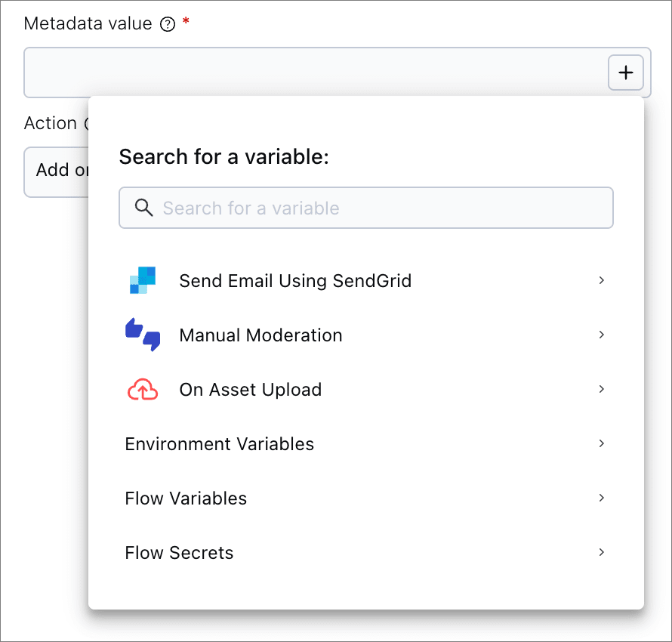Expand the Flow Variables chevron arrow

(602, 498)
